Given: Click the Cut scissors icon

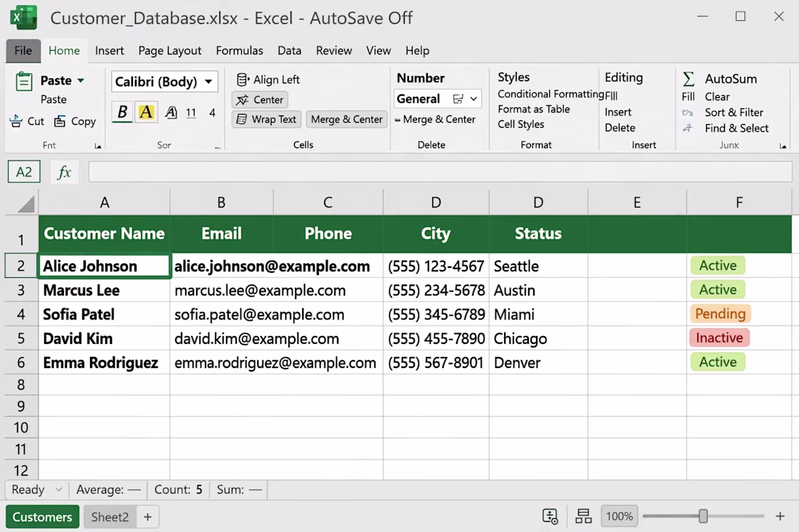Looking at the screenshot, I should 16,120.
